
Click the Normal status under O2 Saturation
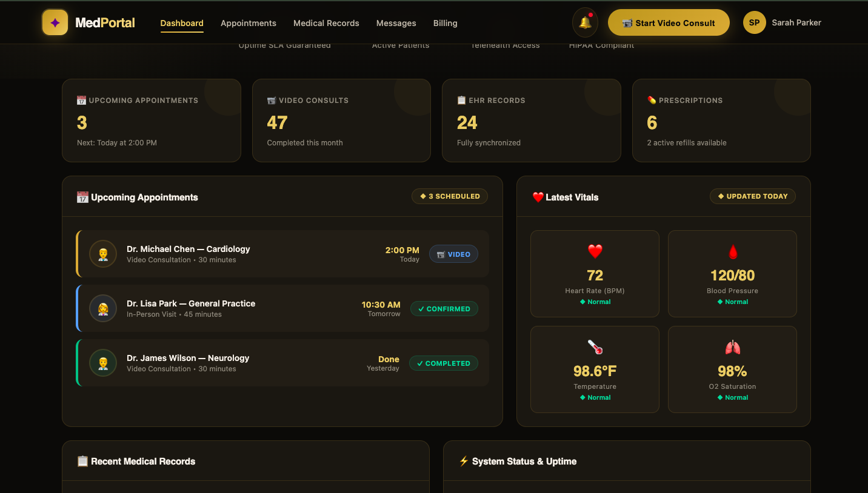(x=732, y=397)
